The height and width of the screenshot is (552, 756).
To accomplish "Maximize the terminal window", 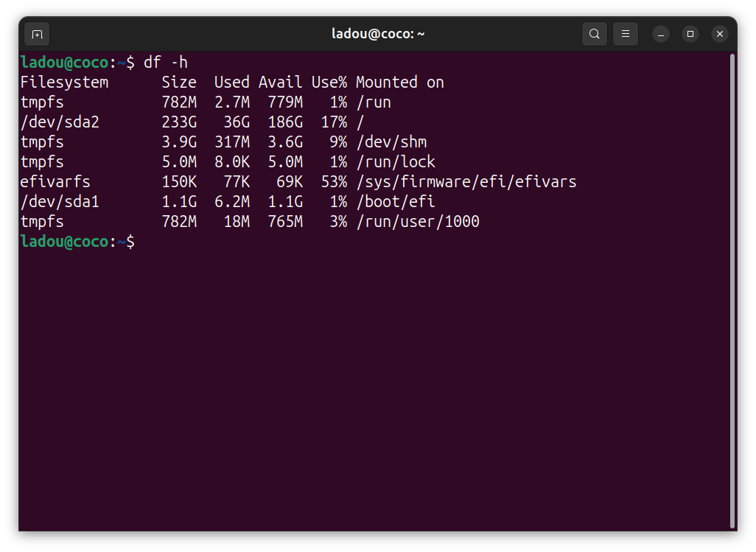I will (x=690, y=34).
